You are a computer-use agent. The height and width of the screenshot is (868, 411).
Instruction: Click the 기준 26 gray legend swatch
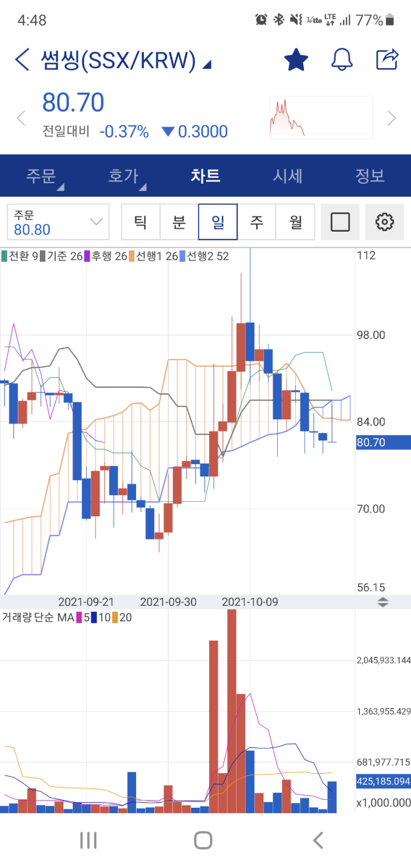coord(43,256)
